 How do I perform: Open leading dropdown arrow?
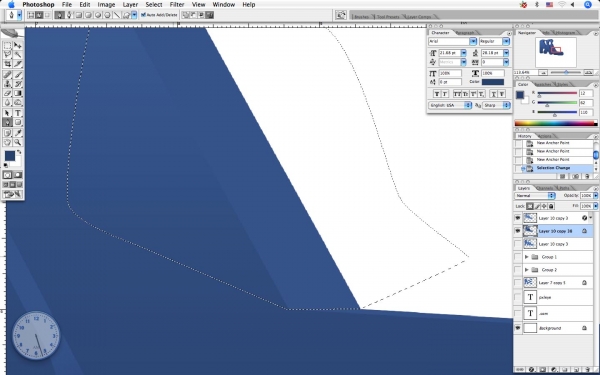(x=506, y=53)
